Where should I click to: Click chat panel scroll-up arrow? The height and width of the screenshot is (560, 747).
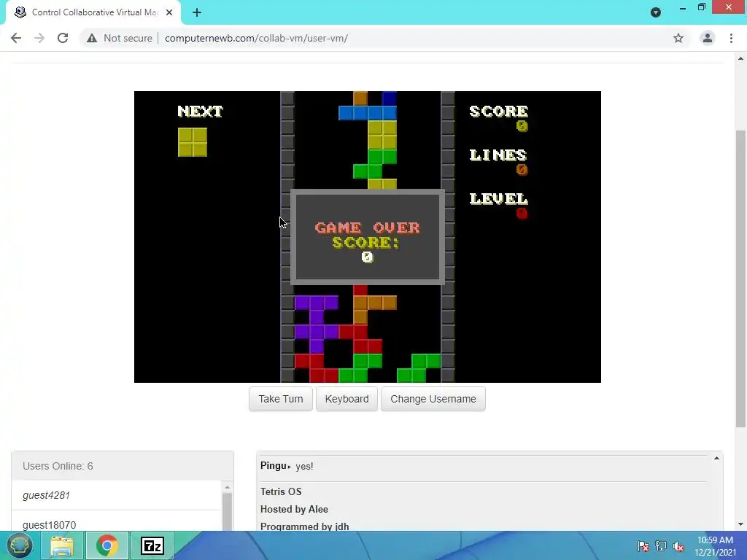(716, 458)
